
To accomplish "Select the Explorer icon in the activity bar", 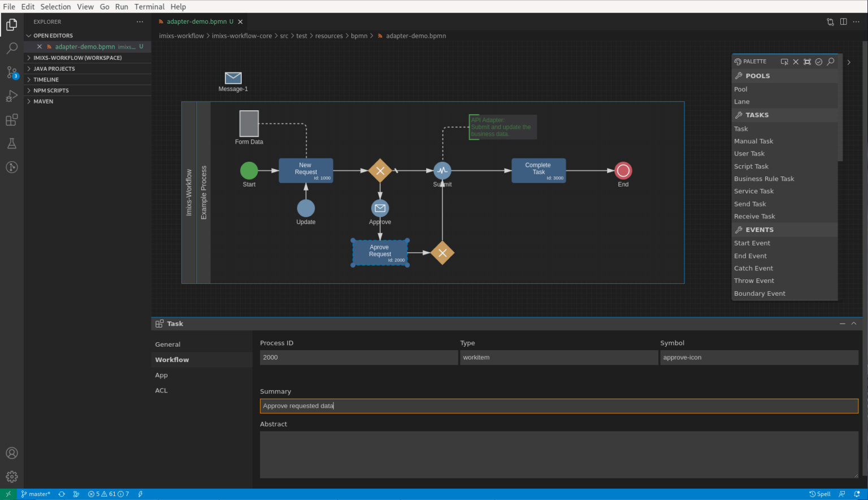I will point(11,25).
